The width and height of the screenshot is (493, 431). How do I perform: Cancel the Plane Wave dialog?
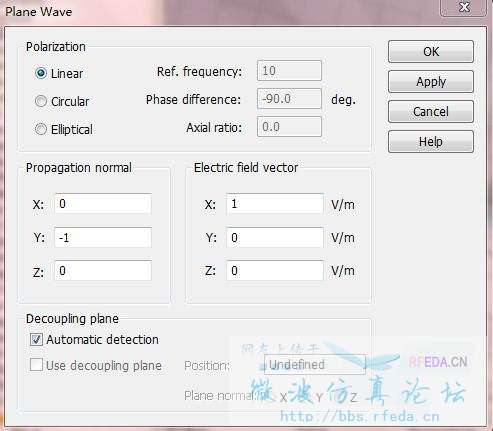tap(431, 112)
